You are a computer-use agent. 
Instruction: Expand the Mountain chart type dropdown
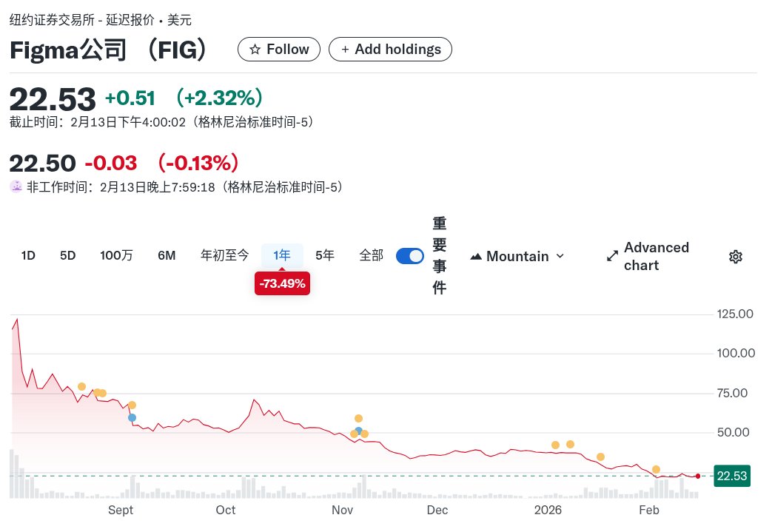click(517, 257)
